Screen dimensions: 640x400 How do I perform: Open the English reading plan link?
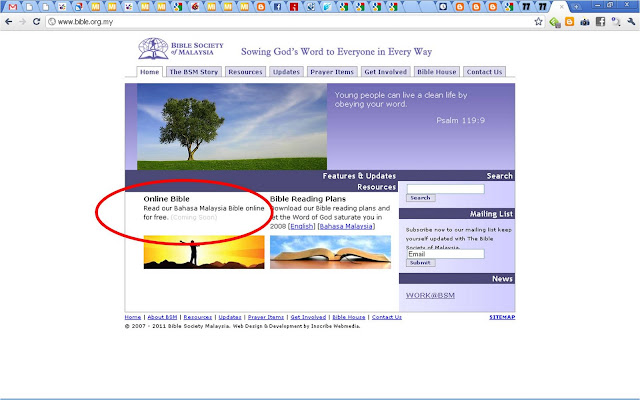pos(302,226)
